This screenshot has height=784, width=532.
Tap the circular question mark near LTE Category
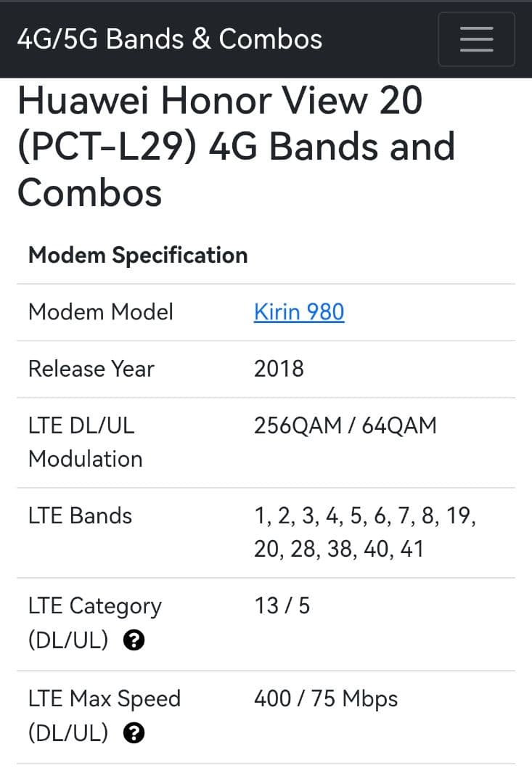coord(134,640)
